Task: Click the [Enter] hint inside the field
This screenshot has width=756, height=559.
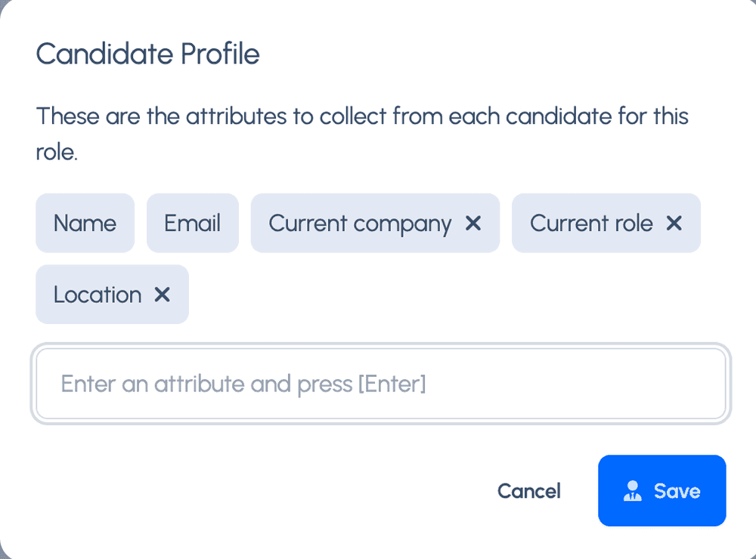Action: [x=392, y=384]
